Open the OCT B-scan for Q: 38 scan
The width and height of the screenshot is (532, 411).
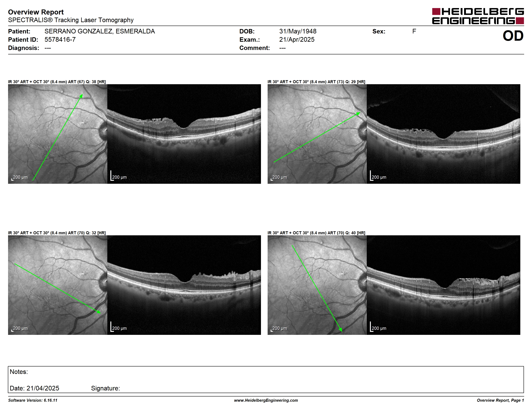pos(184,134)
